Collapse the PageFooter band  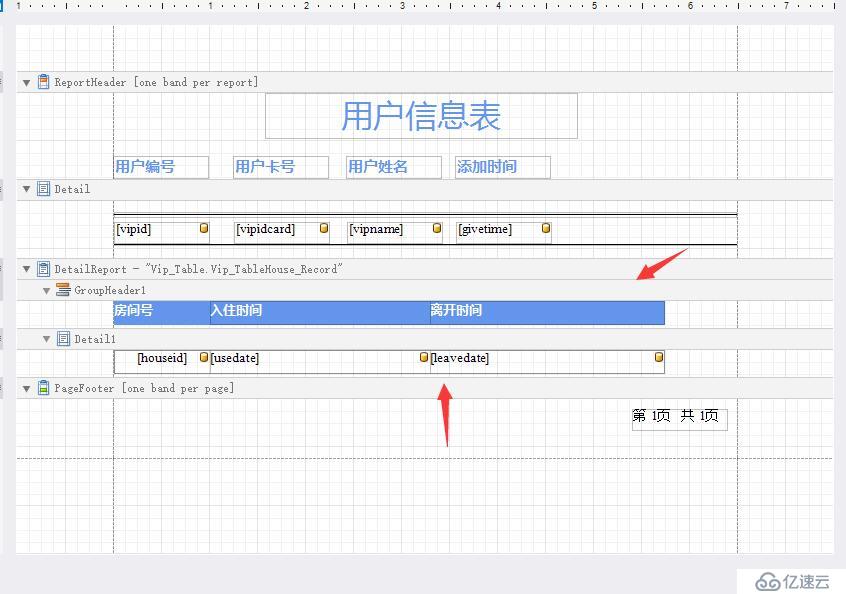[27, 388]
